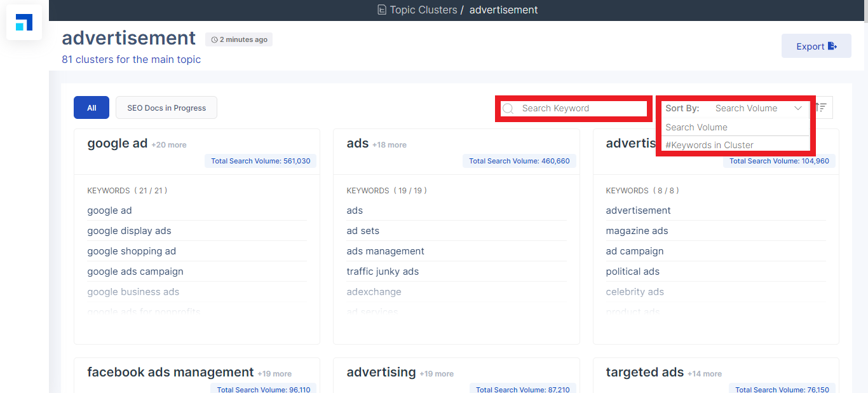Screen dimensions: 868x393
Task: Open the Topic Clusters breadcrumb link
Action: point(423,10)
